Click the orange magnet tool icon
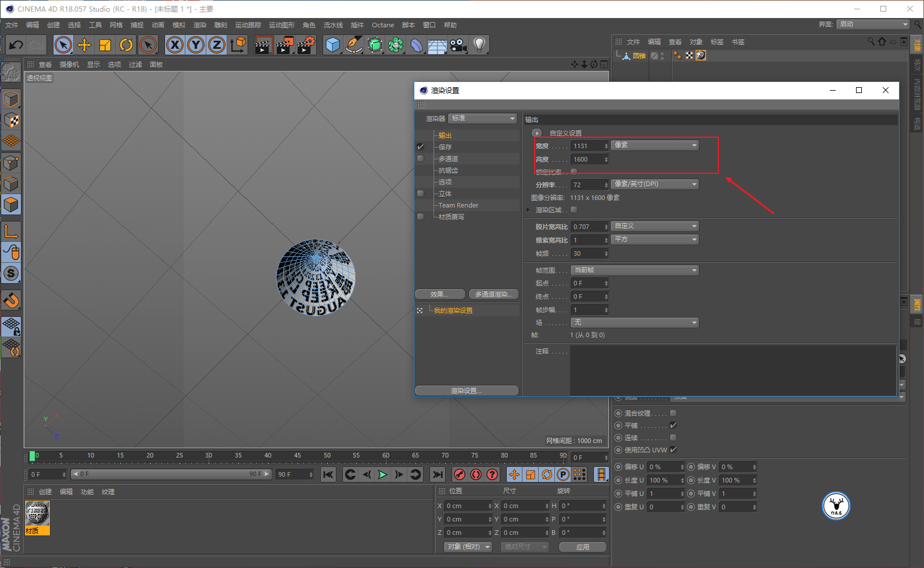This screenshot has height=568, width=924. (x=11, y=301)
